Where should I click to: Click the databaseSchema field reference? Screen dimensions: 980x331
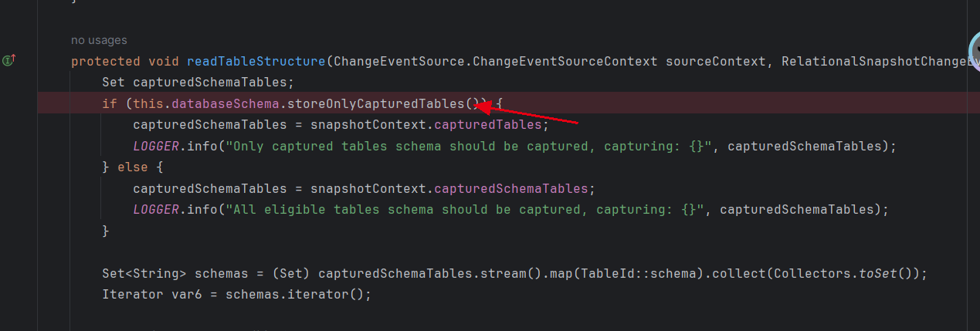pyautogui.click(x=226, y=103)
